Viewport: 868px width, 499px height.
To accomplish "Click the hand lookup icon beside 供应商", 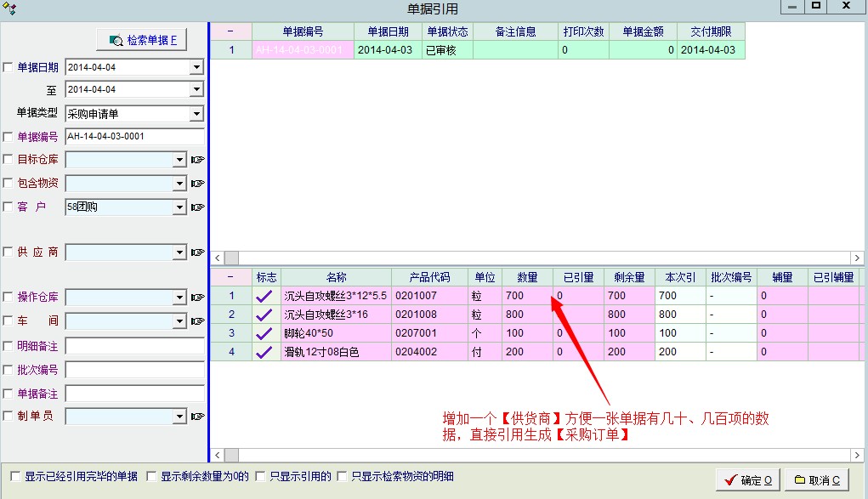I will (198, 252).
